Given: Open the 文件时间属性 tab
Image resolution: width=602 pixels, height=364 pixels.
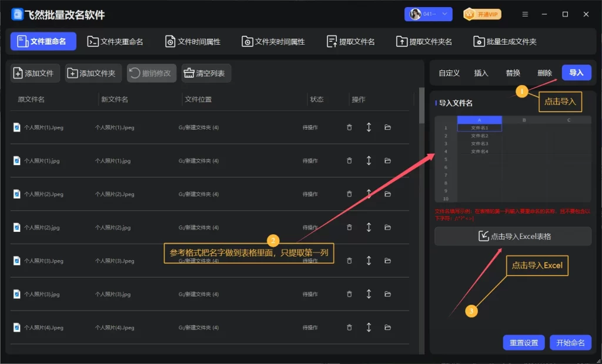Looking at the screenshot, I should (x=193, y=42).
